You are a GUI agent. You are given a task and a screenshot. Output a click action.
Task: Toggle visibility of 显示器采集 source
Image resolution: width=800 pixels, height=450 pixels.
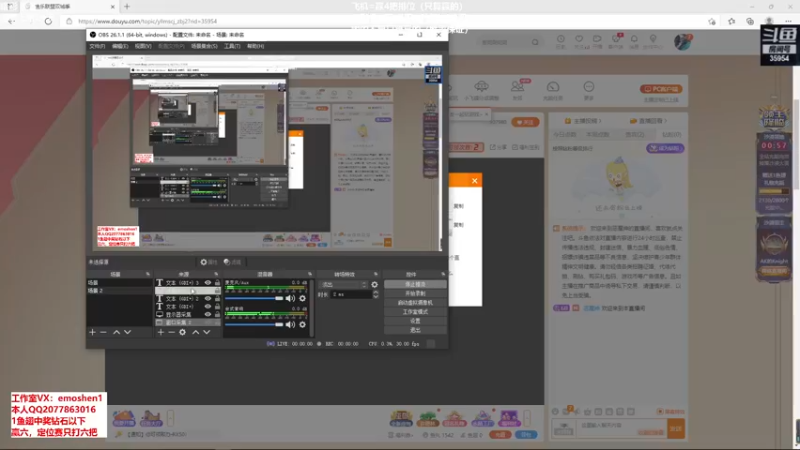(x=208, y=315)
